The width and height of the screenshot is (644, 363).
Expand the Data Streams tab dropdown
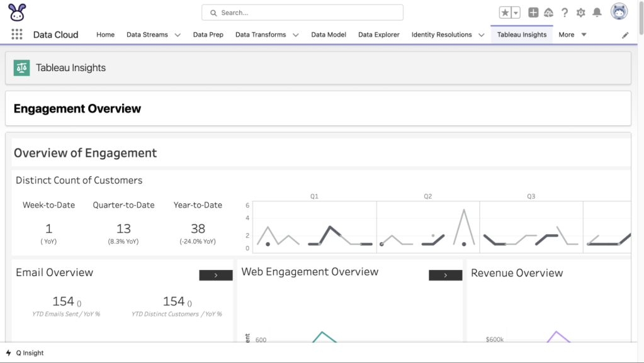[178, 35]
